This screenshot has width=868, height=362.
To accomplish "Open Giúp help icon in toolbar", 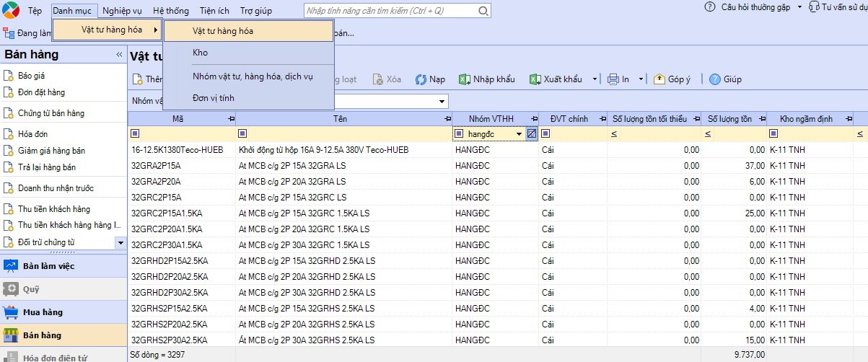I will coord(715,79).
